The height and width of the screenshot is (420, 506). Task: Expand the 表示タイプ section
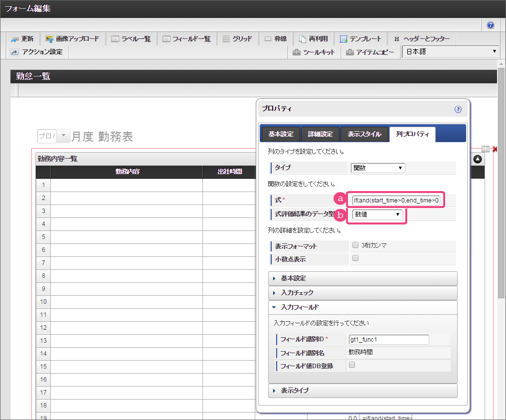363,391
